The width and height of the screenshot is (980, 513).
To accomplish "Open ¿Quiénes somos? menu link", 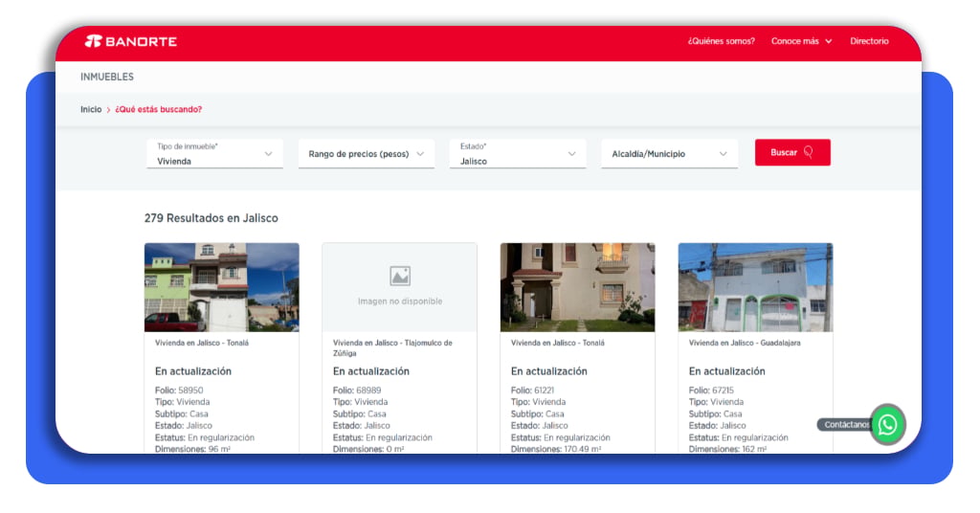I will point(722,41).
